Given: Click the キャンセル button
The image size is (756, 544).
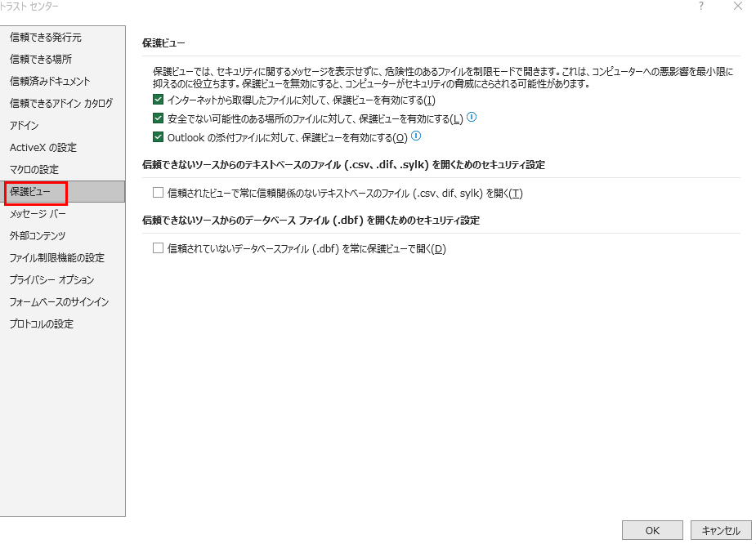Looking at the screenshot, I should coord(720,530).
